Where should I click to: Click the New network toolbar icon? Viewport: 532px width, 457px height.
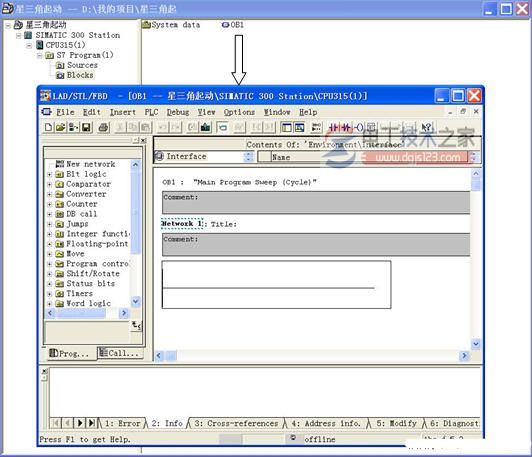coord(316,128)
